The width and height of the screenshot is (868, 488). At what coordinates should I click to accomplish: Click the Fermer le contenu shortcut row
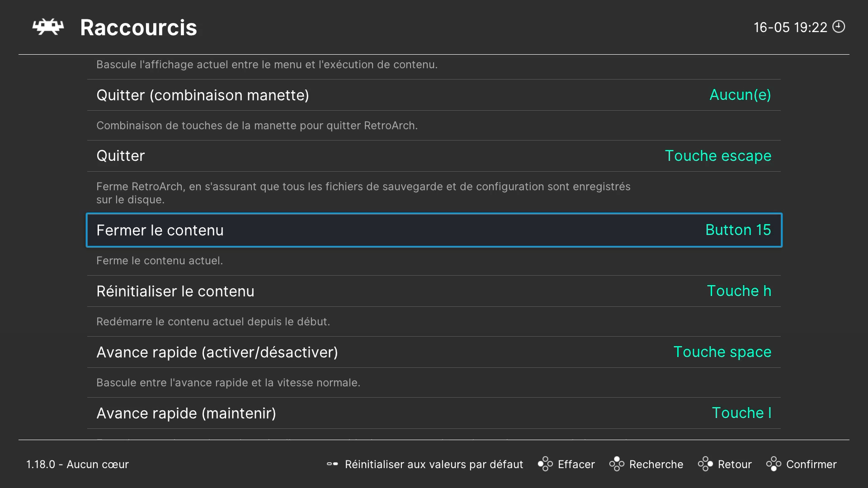[434, 230]
